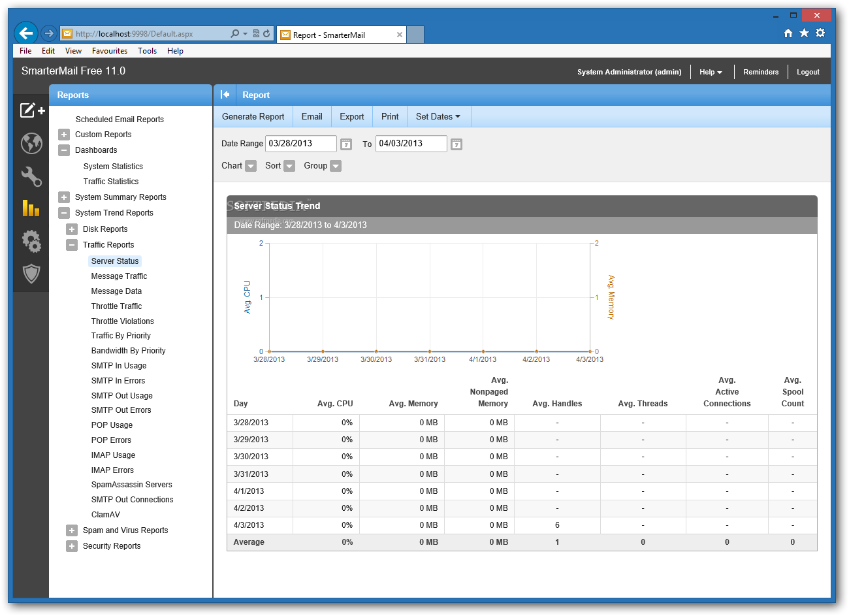Open the calendar picker for end date
The image size is (849, 616).
click(457, 144)
